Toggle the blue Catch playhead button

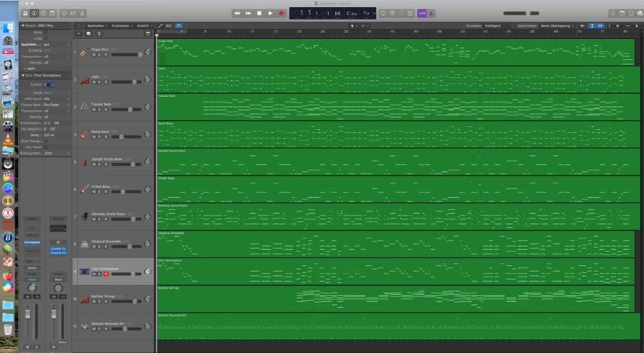coord(179,25)
